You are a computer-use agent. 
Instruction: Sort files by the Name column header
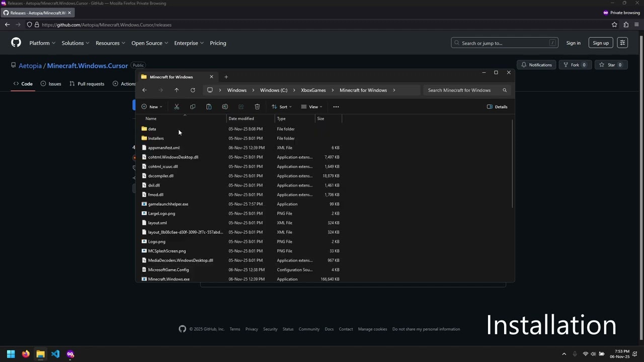pyautogui.click(x=184, y=119)
